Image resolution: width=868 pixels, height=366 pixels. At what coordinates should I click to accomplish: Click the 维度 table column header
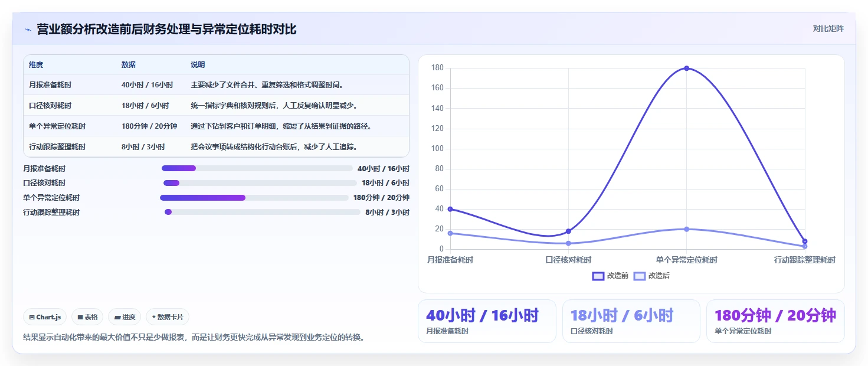(36, 65)
